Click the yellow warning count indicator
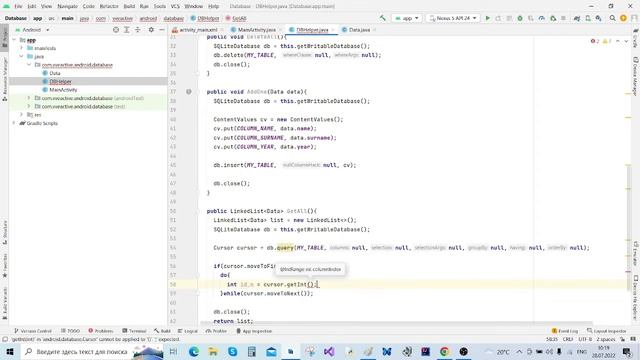Screen dimensions: 640x360 (607, 41)
